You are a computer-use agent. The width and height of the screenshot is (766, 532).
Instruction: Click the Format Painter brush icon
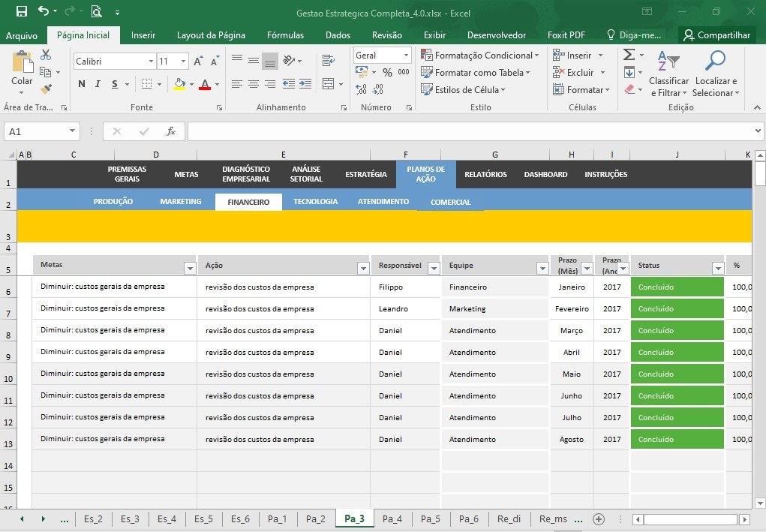pos(46,89)
